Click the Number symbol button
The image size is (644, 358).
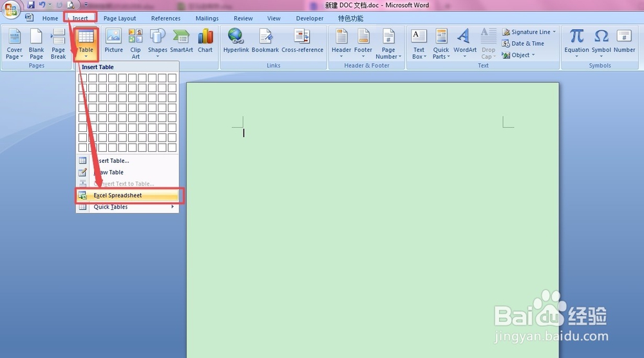point(624,41)
